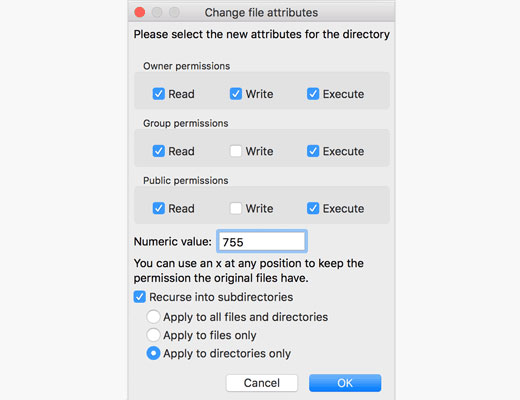
Task: Click the Numeric value input field
Action: [x=262, y=241]
